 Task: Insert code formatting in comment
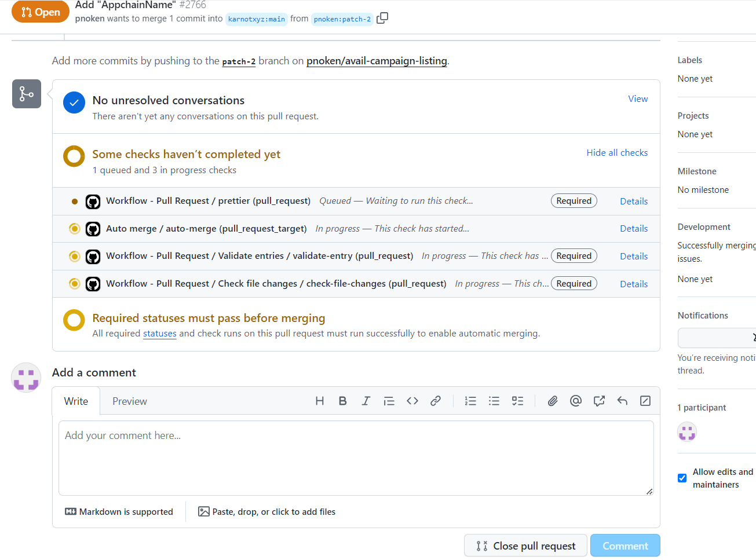[x=412, y=401]
